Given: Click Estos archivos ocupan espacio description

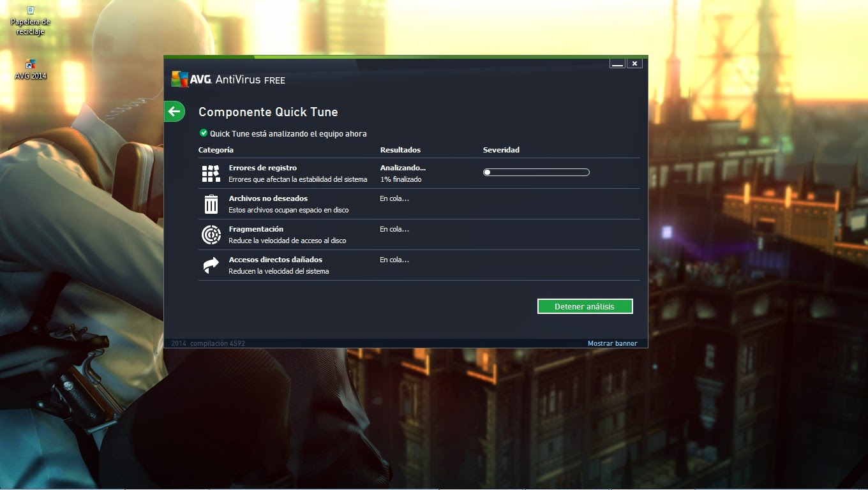Looking at the screenshot, I should pos(288,210).
